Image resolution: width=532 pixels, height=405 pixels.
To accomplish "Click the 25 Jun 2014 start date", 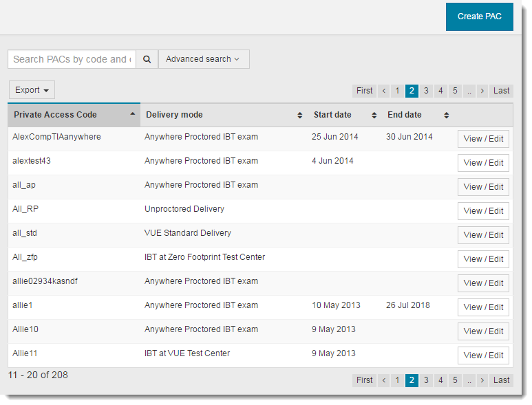I will (x=335, y=137).
